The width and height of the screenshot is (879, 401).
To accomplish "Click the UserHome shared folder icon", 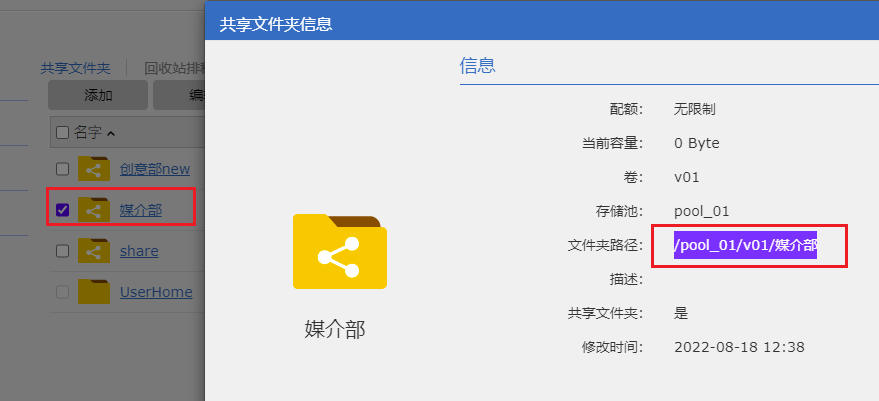I will pos(94,292).
